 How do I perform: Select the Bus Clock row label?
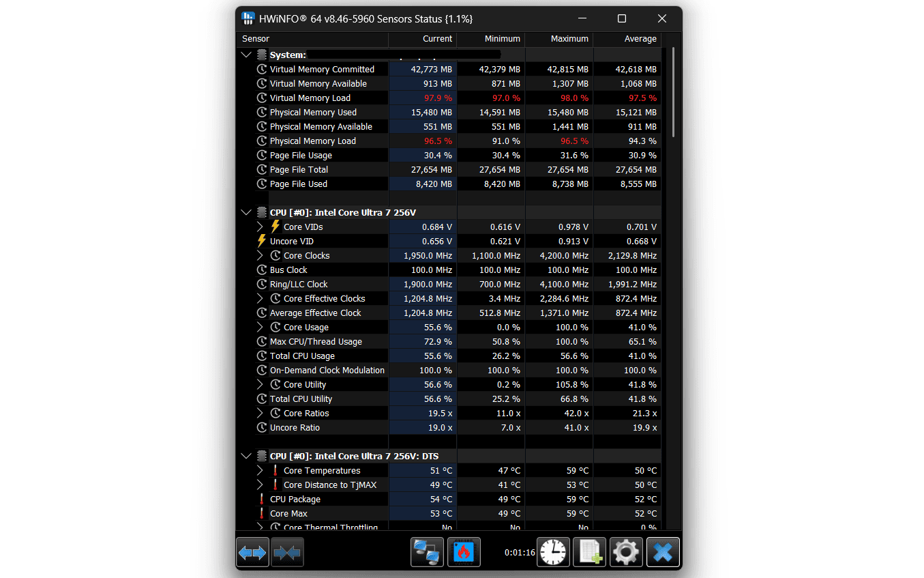coord(288,270)
